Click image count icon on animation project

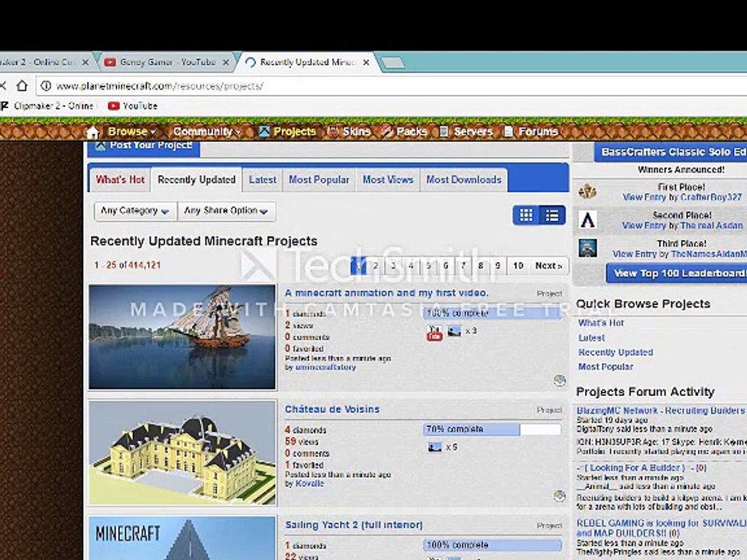pos(454,331)
